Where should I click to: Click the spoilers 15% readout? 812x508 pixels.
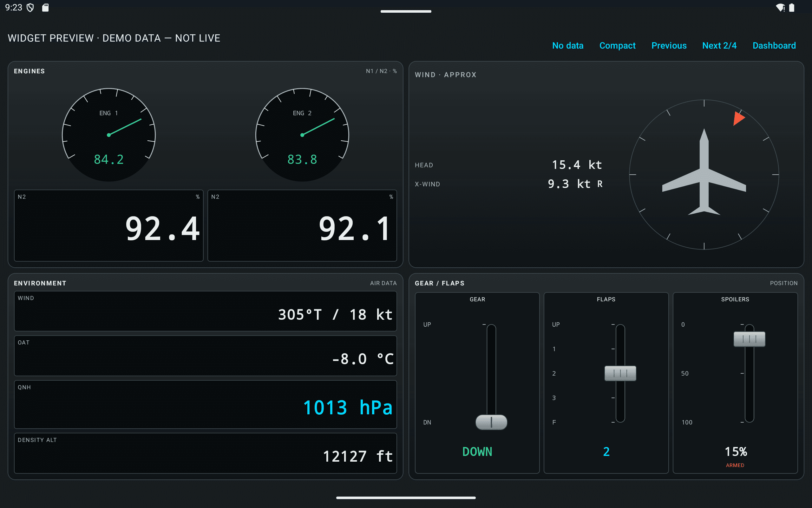pyautogui.click(x=736, y=451)
